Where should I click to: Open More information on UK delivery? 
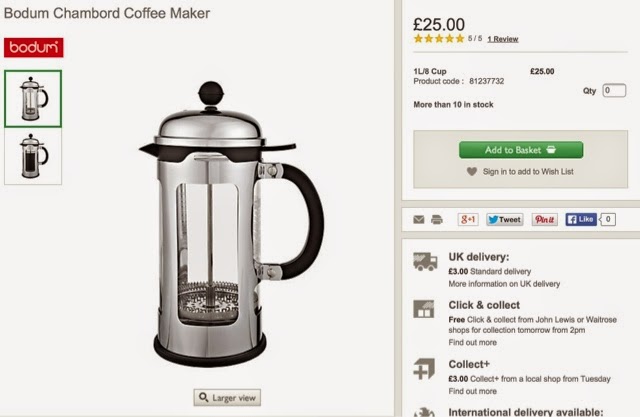pos(504,284)
